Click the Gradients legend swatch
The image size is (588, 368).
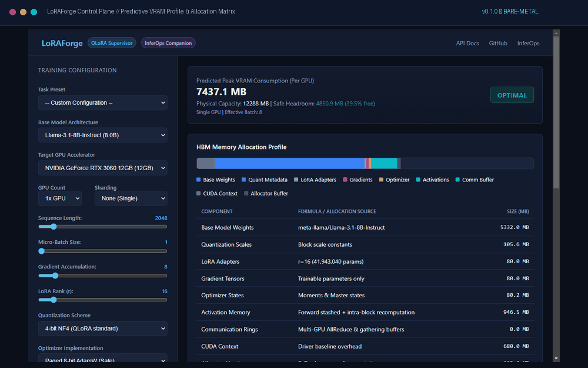(x=345, y=180)
